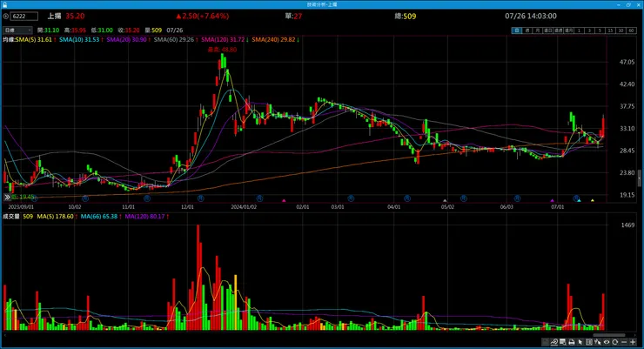Click the last-price value 35.20 in header
The height and width of the screenshot is (349, 644).
(x=75, y=17)
